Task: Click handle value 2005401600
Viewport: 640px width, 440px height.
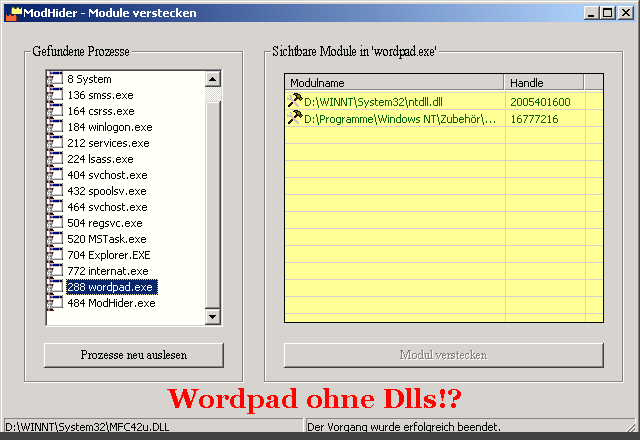Action: (540, 102)
